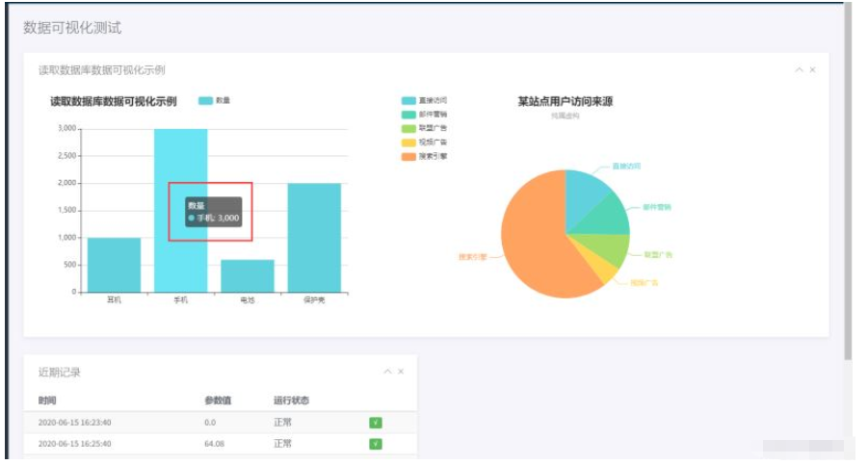Click 正常 status in the 16:23:40 row
The height and width of the screenshot is (465, 868).
pyautogui.click(x=282, y=423)
